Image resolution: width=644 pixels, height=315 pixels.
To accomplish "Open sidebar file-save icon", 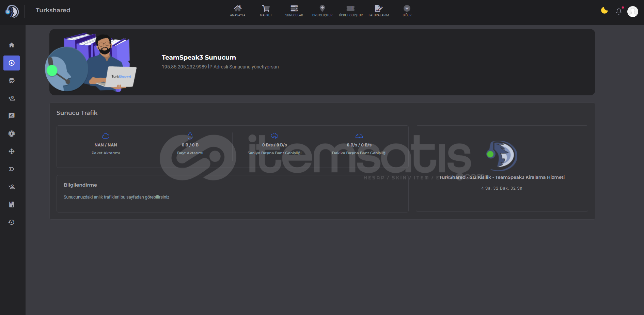I will 12,205.
